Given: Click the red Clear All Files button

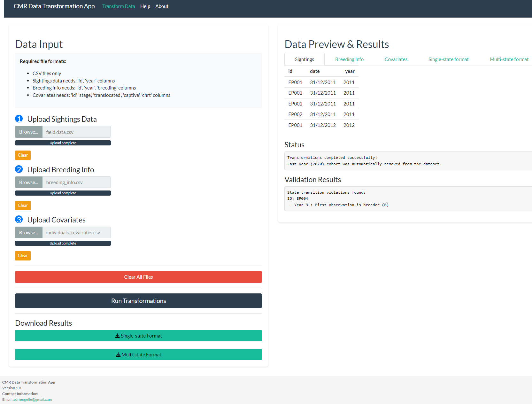Looking at the screenshot, I should (138, 277).
